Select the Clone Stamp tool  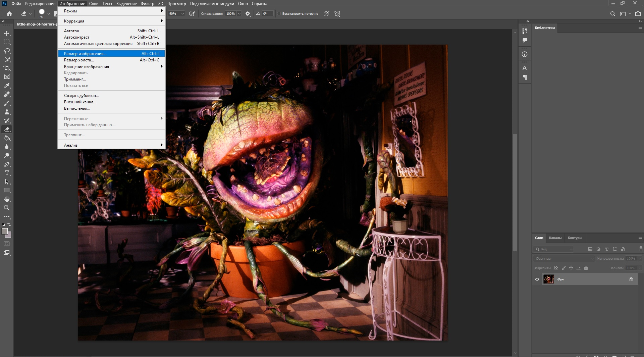(x=7, y=112)
